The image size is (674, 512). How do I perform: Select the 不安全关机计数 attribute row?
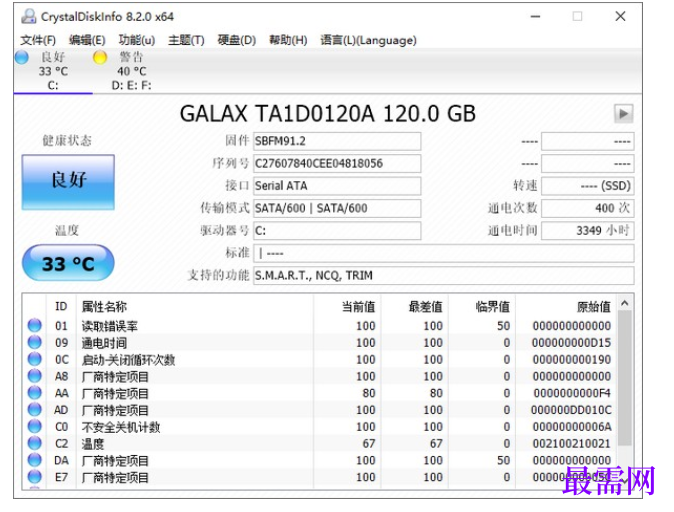click(320, 426)
